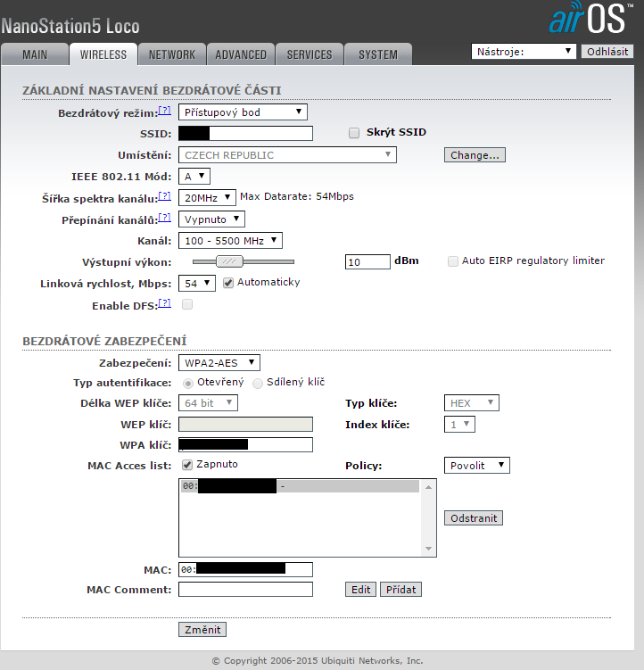Viewport: 644px width, 670px height.
Task: Open channel width 20MHz dropdown
Action: pos(207,198)
